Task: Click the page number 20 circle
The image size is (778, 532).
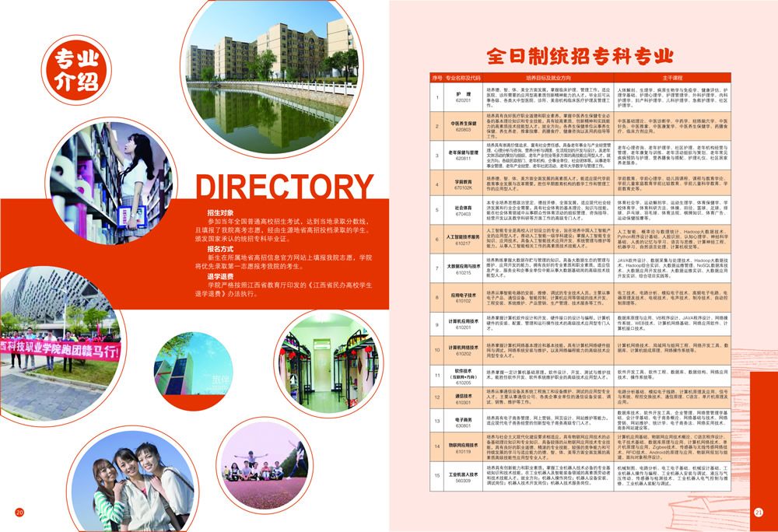Action: point(20,511)
